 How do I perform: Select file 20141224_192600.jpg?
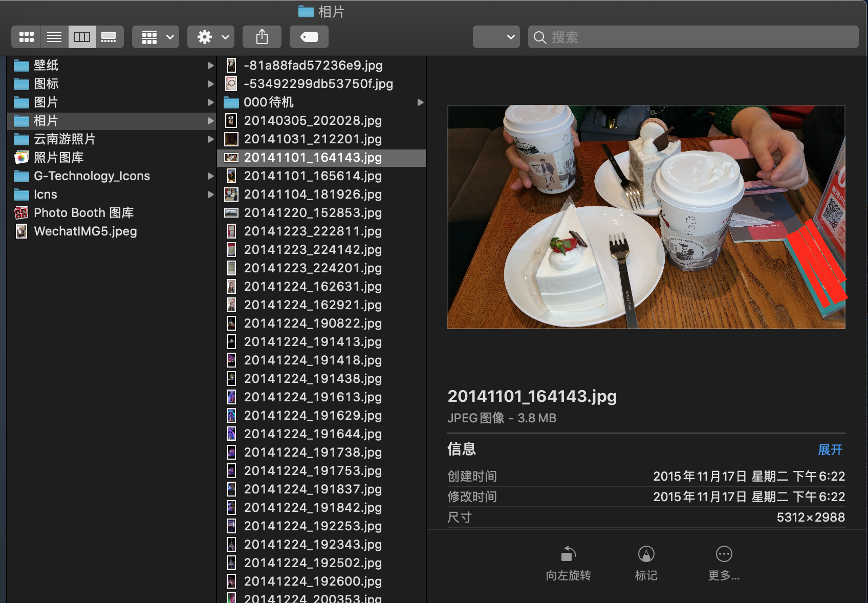321,582
